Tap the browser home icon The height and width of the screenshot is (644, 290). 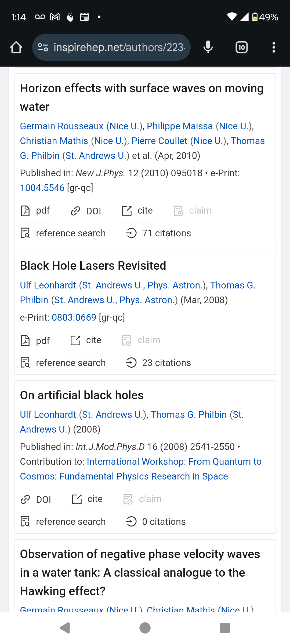(x=16, y=47)
